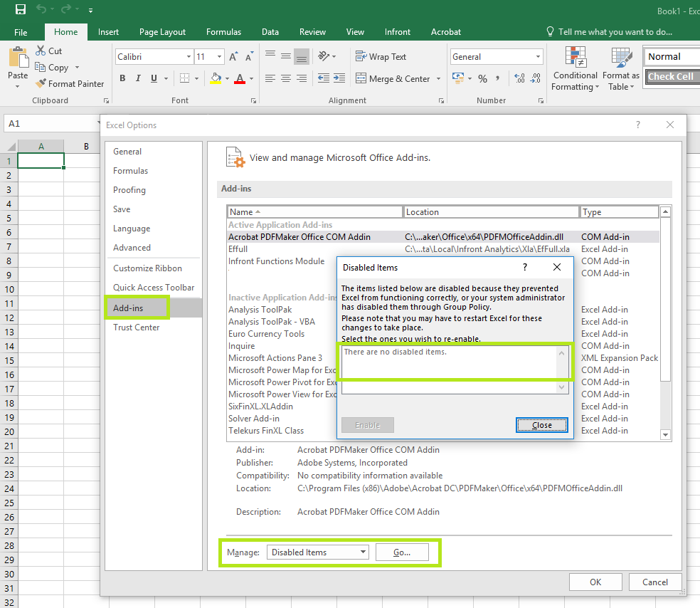Click the Wrap Text button
Viewport: 700px width, 608px height.
tap(381, 57)
